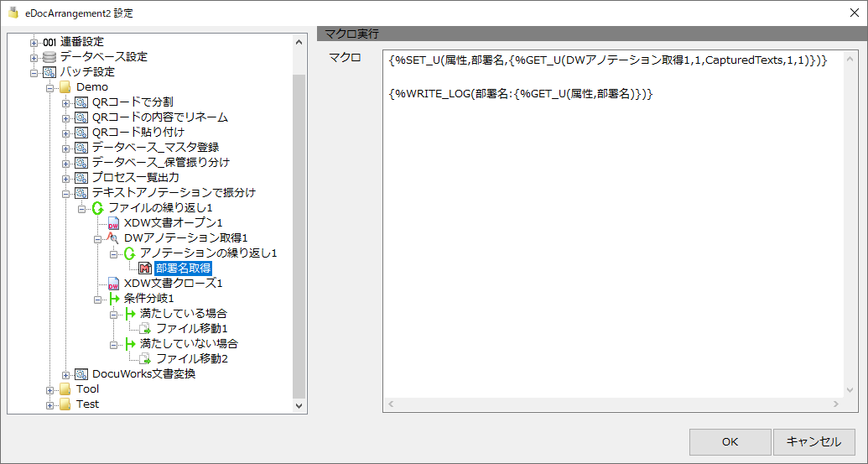Click the %SET_U macro line text

point(608,61)
